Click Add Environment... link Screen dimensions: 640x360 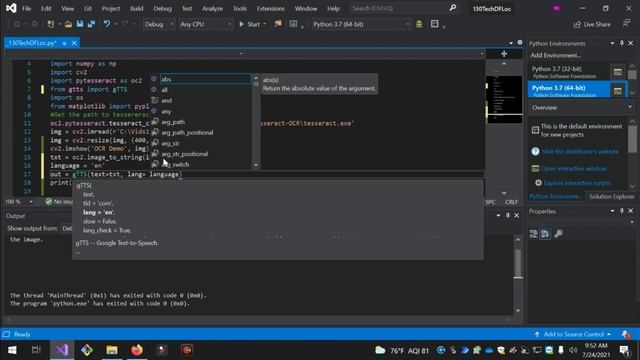(x=556, y=55)
